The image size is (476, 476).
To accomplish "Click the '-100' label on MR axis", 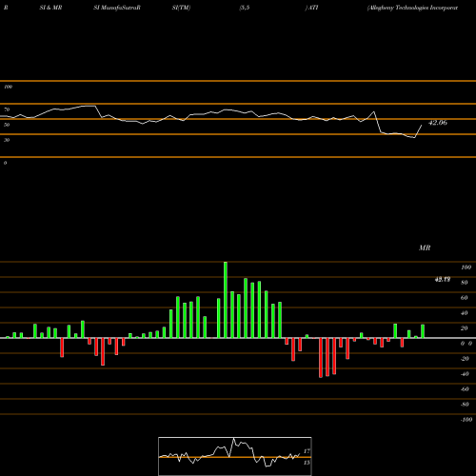I will (466, 420).
